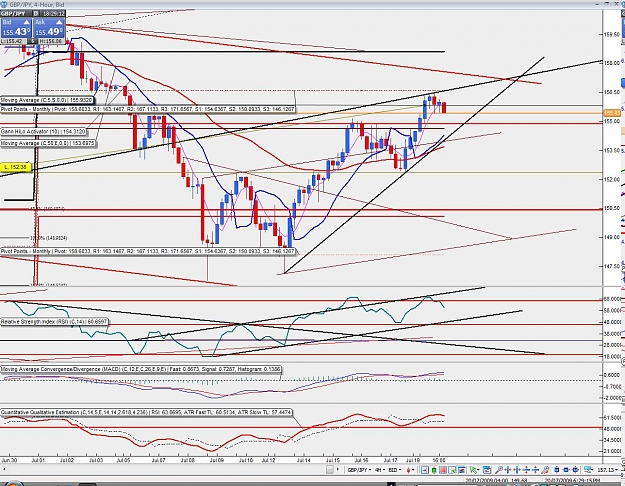Click the green candle icon in toolbar
Screen dimensions: 625x486
click(x=434, y=470)
